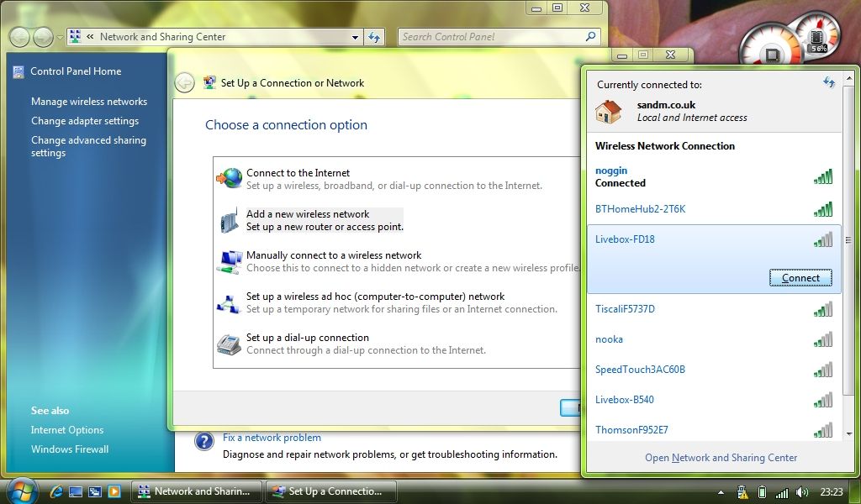Open Change adapter settings link
The height and width of the screenshot is (504, 861).
[x=85, y=121]
